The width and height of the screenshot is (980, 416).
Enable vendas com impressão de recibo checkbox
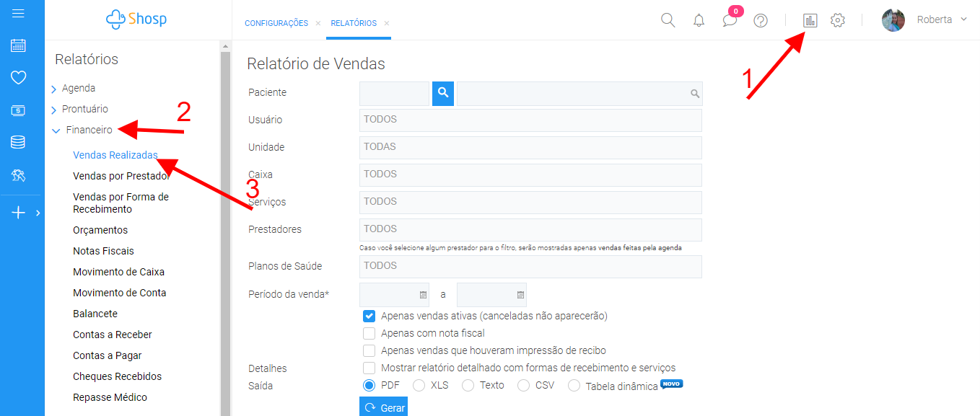[369, 350]
